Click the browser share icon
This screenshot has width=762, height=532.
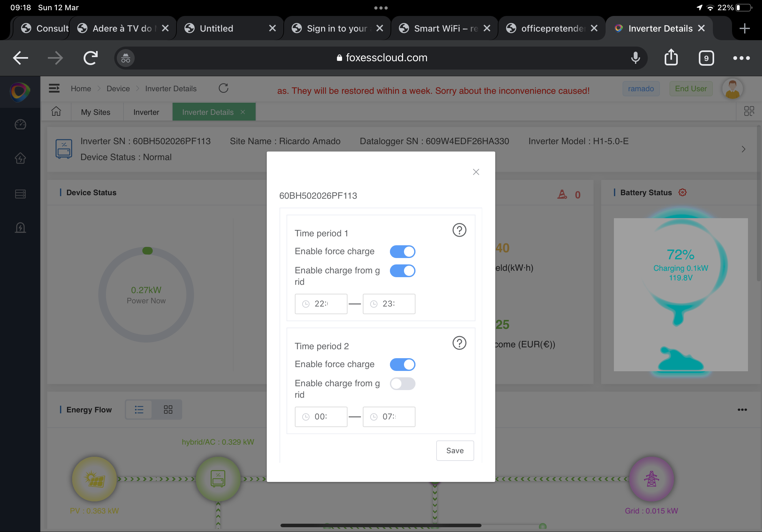pyautogui.click(x=671, y=58)
